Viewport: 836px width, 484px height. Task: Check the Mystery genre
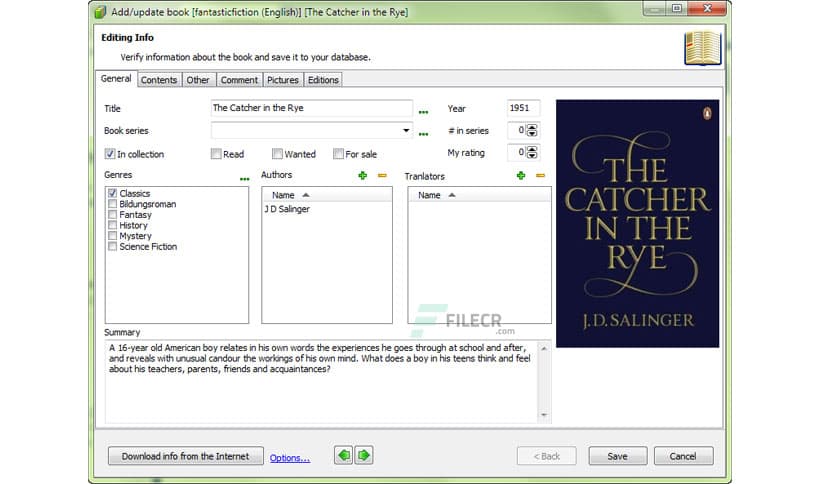(112, 236)
